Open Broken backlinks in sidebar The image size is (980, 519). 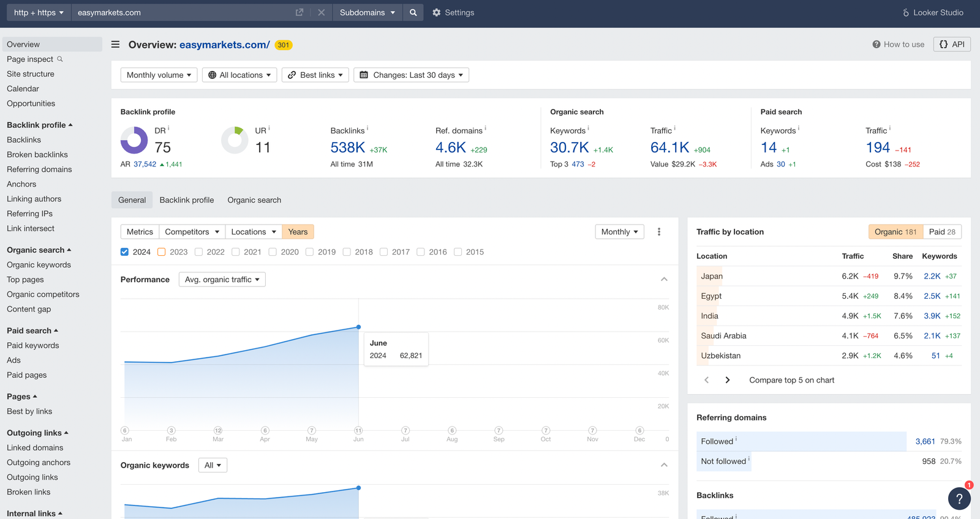37,155
